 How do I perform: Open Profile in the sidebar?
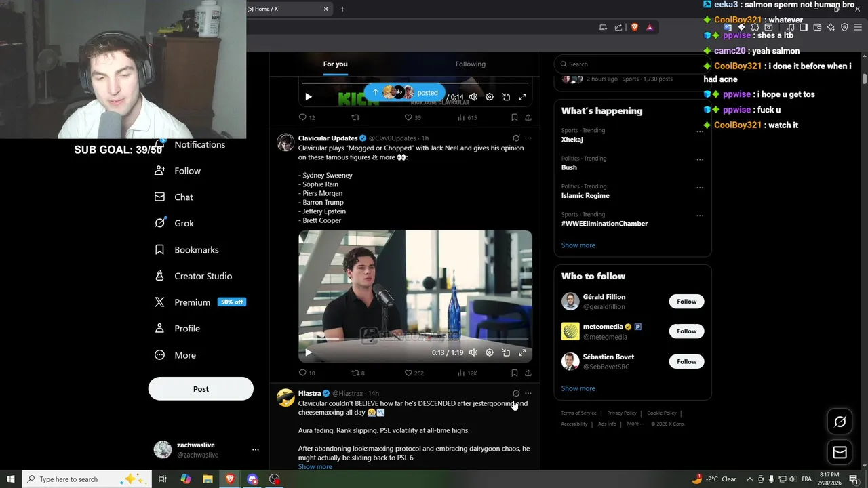(178, 329)
